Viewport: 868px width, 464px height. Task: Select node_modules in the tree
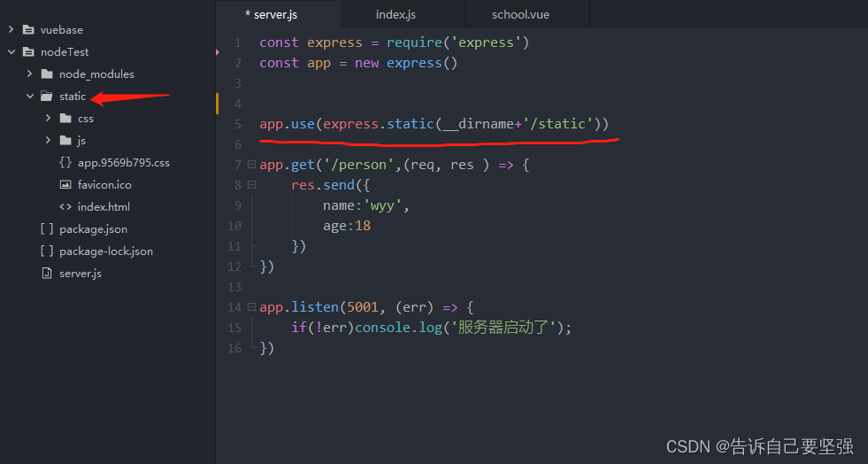tap(96, 74)
